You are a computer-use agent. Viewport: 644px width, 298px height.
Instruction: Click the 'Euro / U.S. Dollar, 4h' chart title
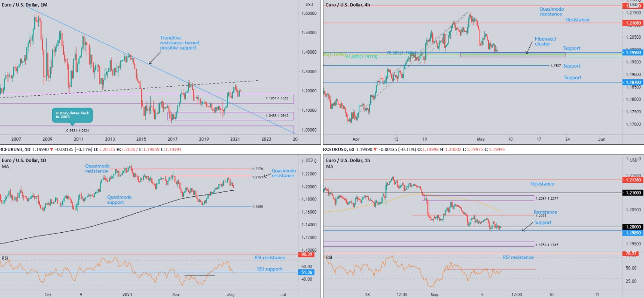point(347,5)
